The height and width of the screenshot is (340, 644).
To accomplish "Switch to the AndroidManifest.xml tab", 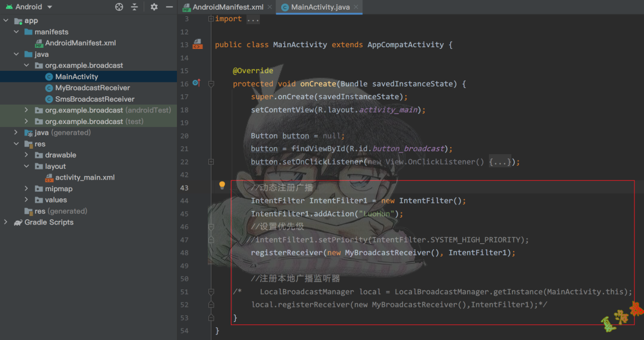I will click(x=227, y=7).
